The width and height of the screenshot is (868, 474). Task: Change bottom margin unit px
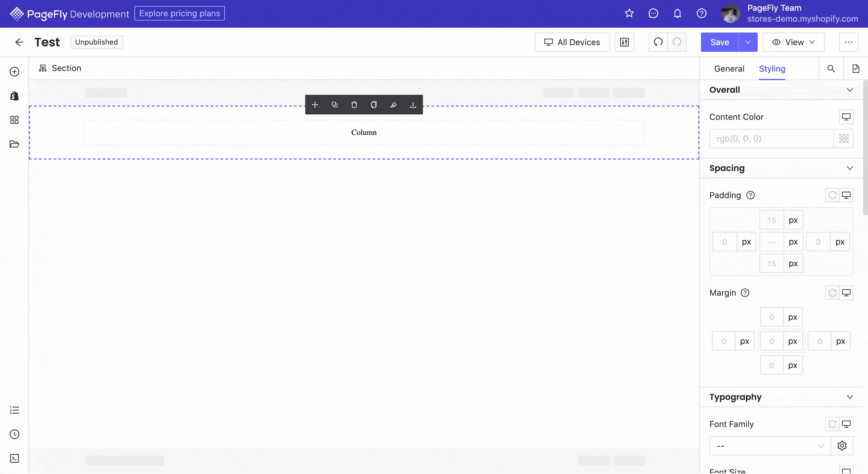[x=793, y=365]
